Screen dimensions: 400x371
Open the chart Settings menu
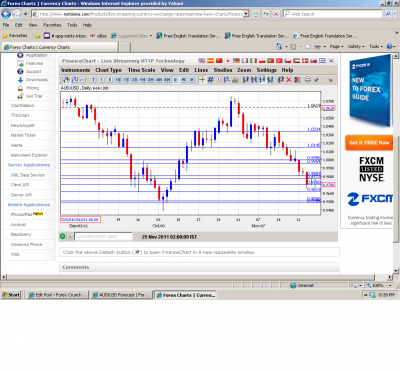266,70
